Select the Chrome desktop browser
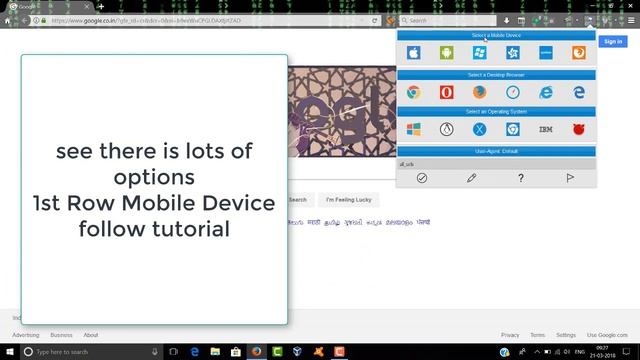Screen dimensions: 640x360 (413, 92)
